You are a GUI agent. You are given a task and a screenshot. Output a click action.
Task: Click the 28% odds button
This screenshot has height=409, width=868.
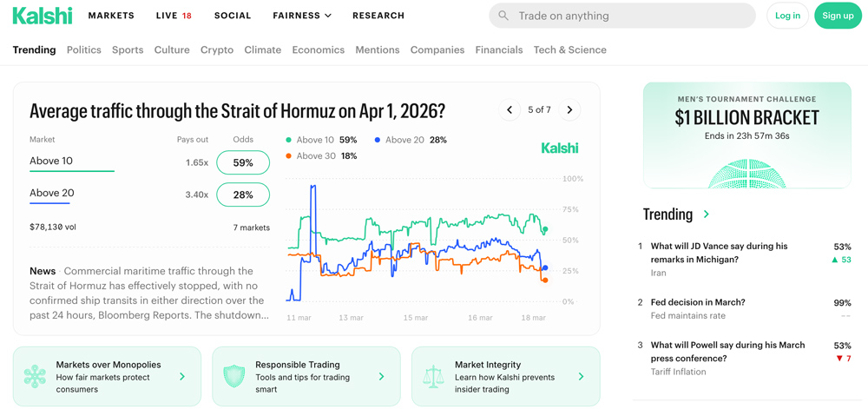243,195
